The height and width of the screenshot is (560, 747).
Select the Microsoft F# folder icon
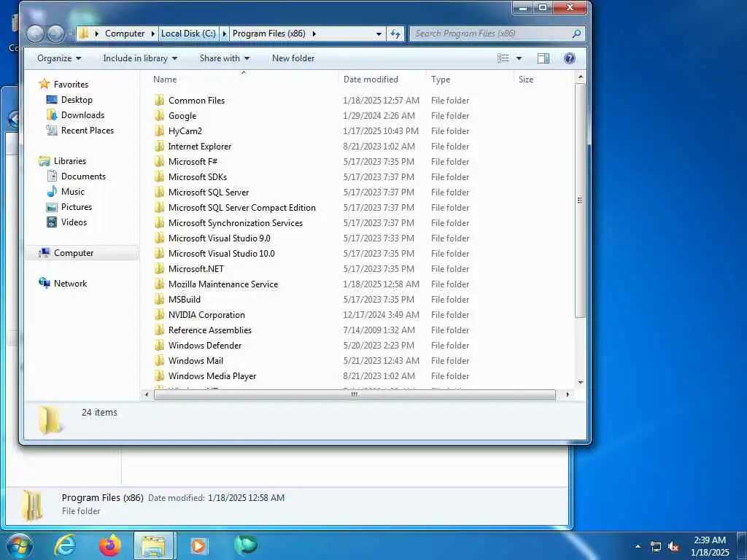click(x=160, y=161)
